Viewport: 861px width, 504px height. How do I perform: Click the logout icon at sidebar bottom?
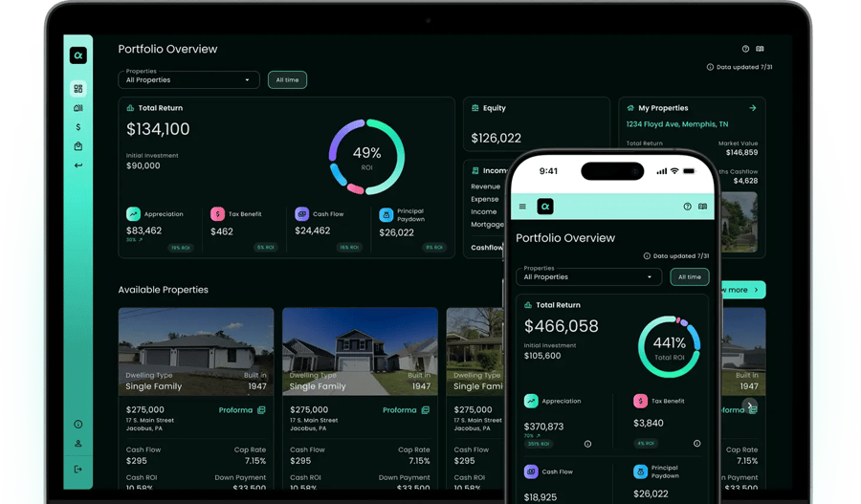[x=78, y=469]
